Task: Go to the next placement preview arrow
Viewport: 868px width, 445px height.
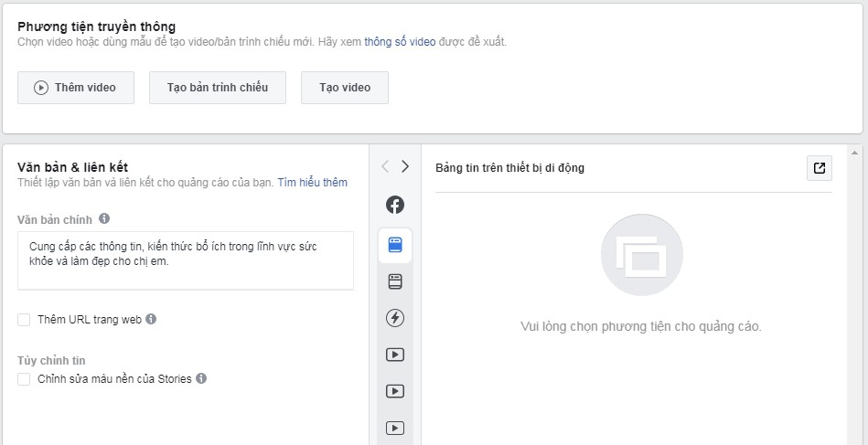Action: [x=405, y=166]
